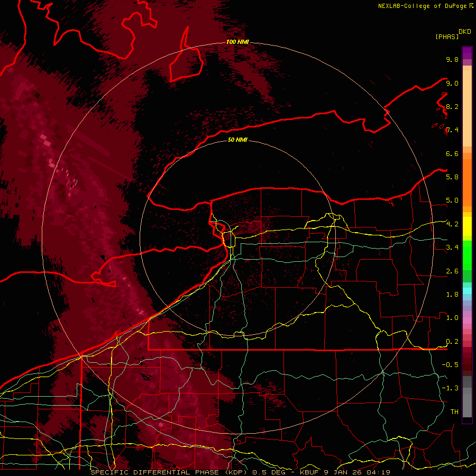Click the 6.6 value on color scale
The width and height of the screenshot is (476, 476).
(x=452, y=153)
